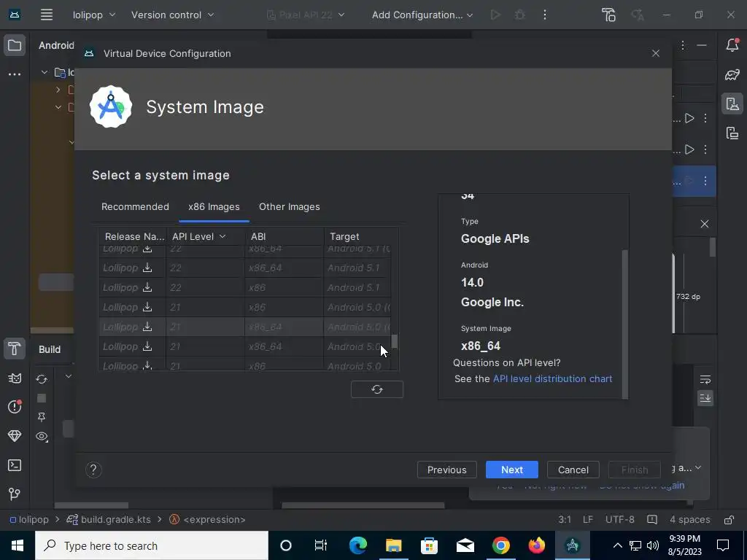Open the help question mark button
This screenshot has width=747, height=560.
(93, 470)
